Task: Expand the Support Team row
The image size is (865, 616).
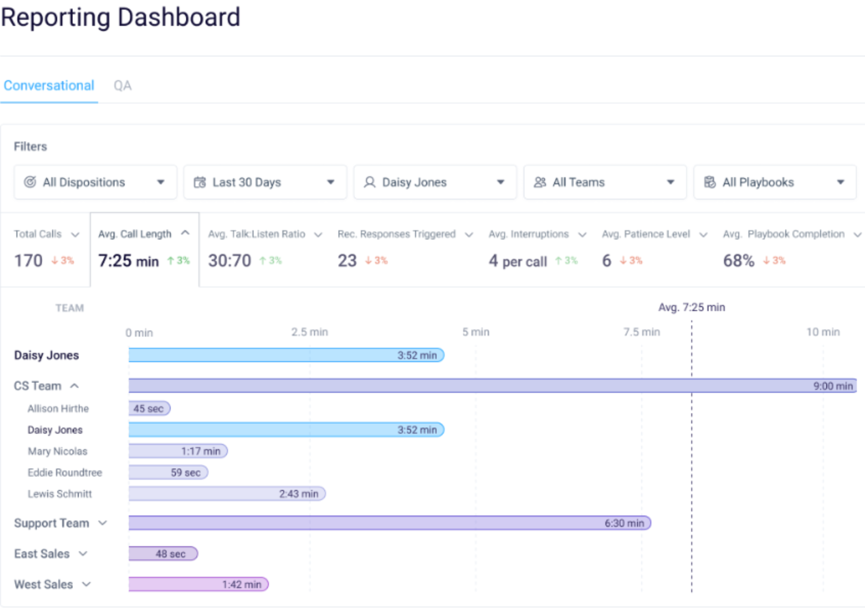Action: 101,523
